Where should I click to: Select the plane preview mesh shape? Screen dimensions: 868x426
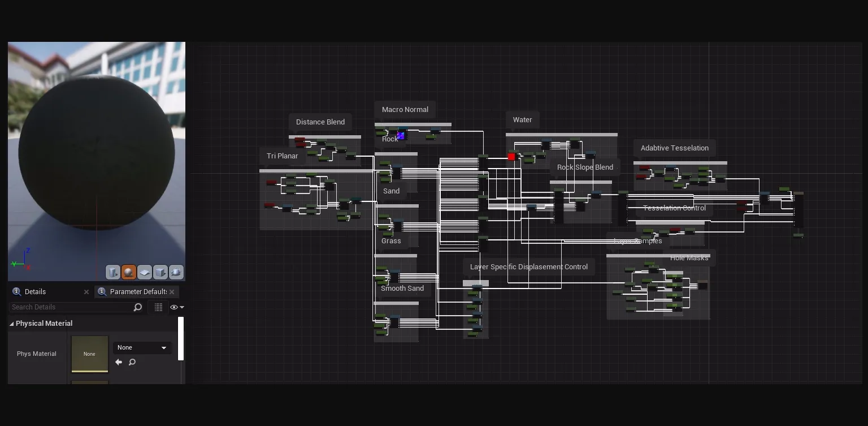pos(145,272)
